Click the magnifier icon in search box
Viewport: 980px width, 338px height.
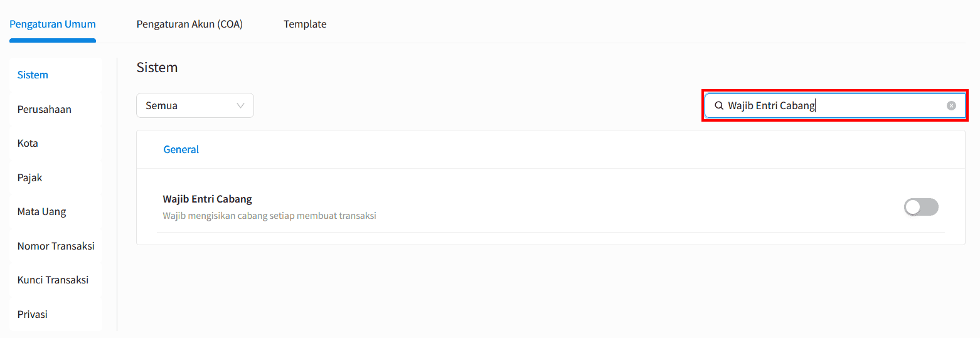719,106
